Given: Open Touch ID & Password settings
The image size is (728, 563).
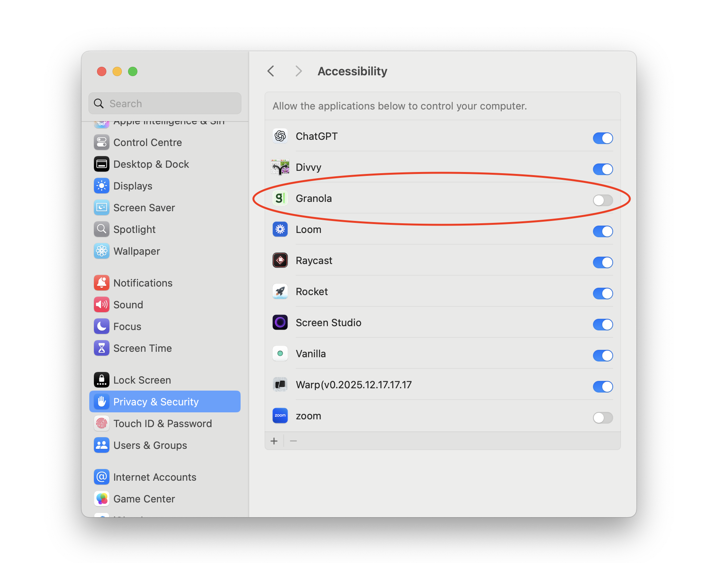Looking at the screenshot, I should tap(163, 423).
